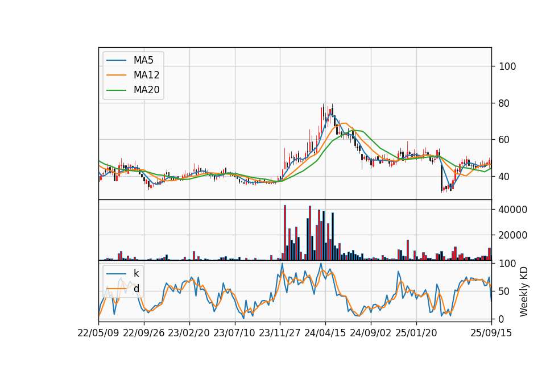This screenshot has height=392, width=546.
Task: Click the 22/05/09 date tick label
Action: click(x=98, y=333)
